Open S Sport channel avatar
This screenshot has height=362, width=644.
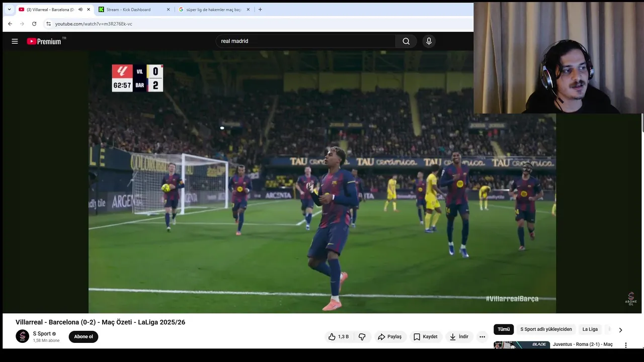(x=22, y=336)
